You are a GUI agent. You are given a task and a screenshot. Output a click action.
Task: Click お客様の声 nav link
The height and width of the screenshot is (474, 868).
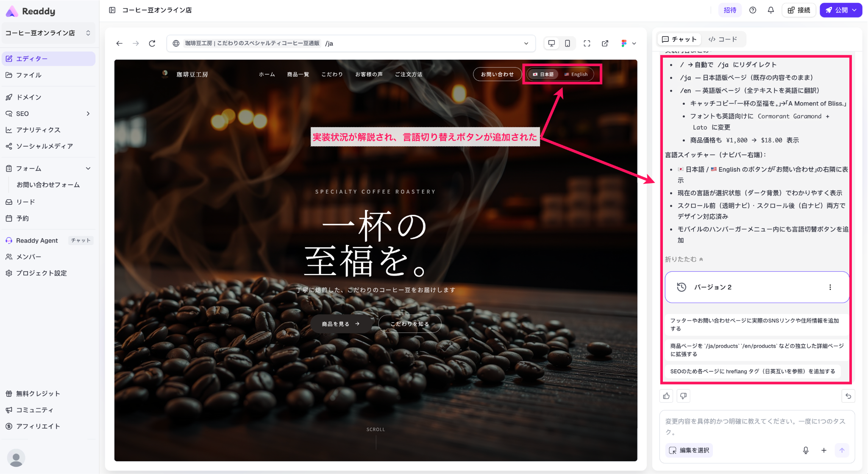point(369,74)
